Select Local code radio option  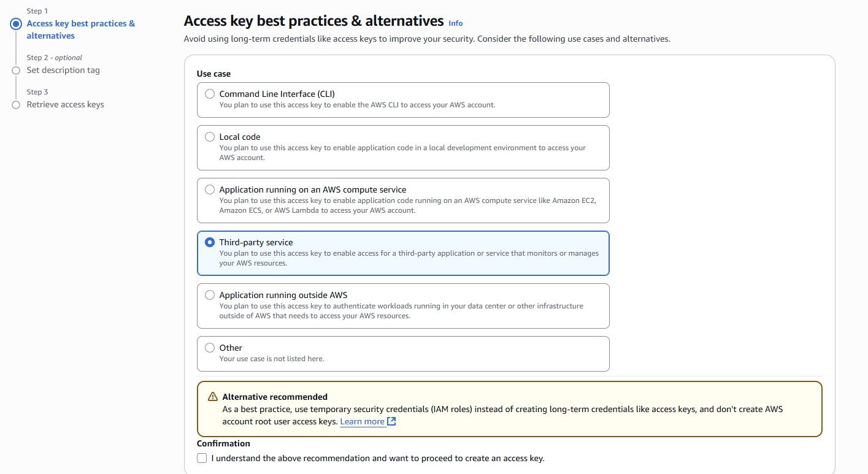pos(210,137)
